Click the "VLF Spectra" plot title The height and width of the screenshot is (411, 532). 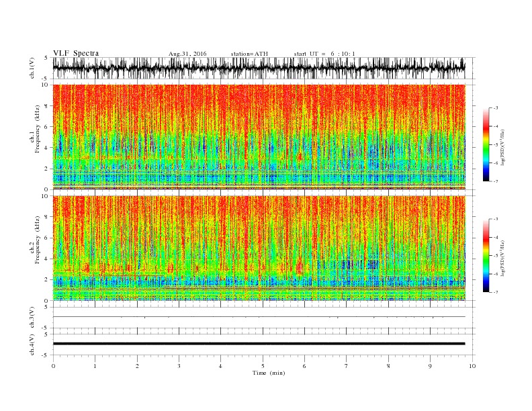[76, 53]
